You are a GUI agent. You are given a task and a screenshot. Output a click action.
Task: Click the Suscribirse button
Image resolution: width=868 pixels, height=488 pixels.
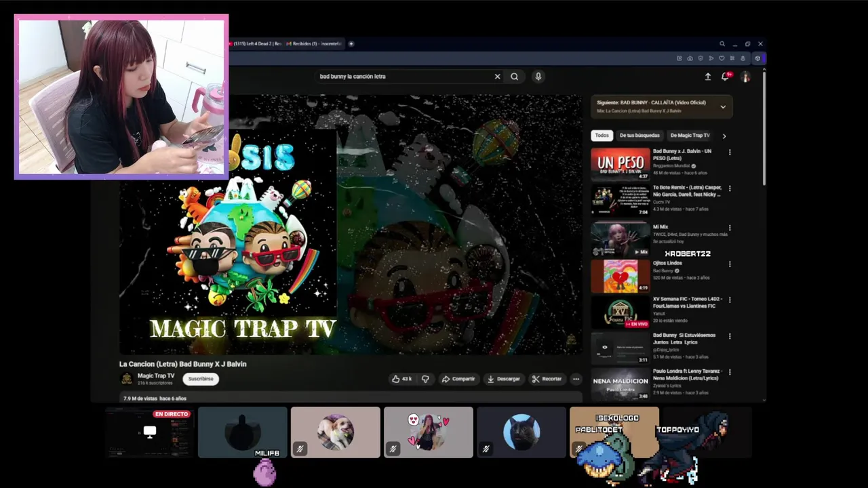(x=201, y=379)
